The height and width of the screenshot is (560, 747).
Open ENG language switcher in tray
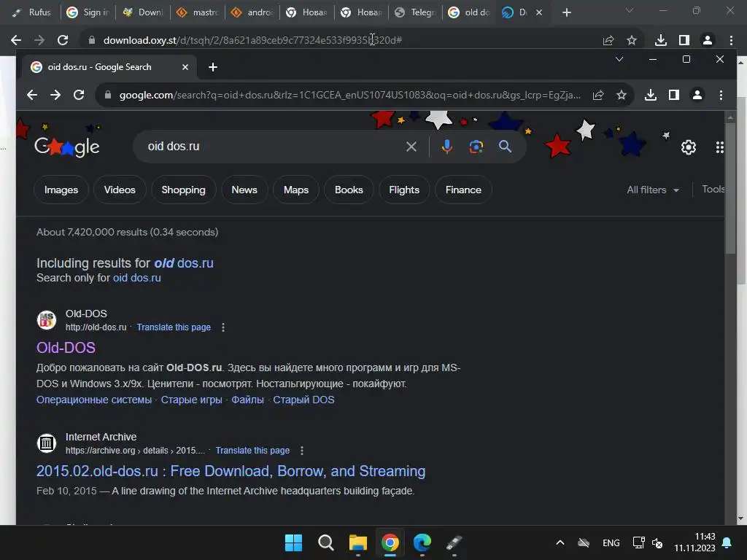611,542
